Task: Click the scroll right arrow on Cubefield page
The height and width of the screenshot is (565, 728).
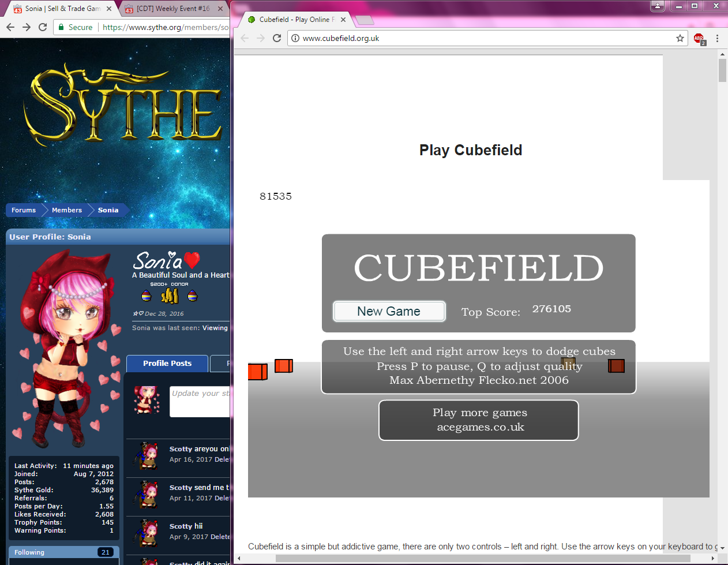Action: coord(713,558)
